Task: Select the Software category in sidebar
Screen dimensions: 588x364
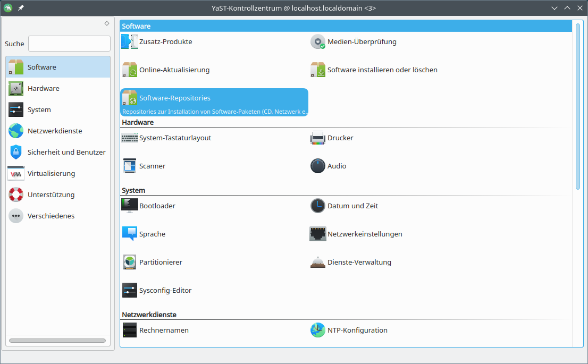Action: point(58,67)
